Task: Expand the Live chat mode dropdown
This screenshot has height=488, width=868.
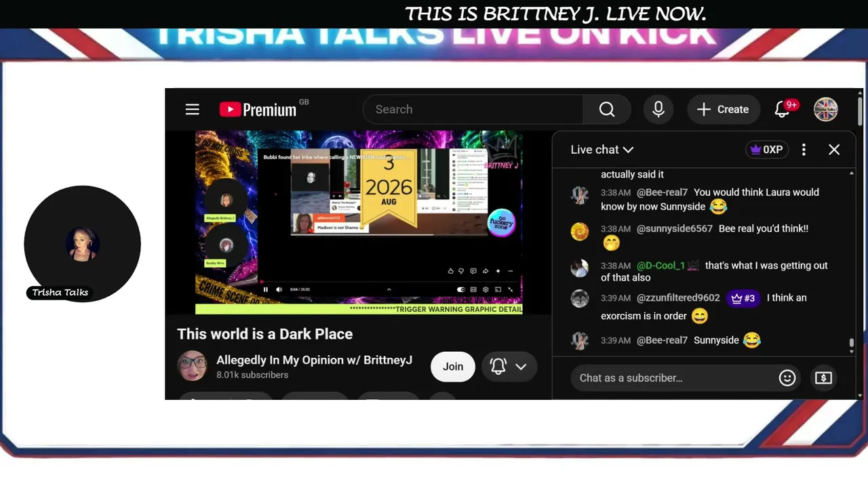Action: tap(602, 150)
